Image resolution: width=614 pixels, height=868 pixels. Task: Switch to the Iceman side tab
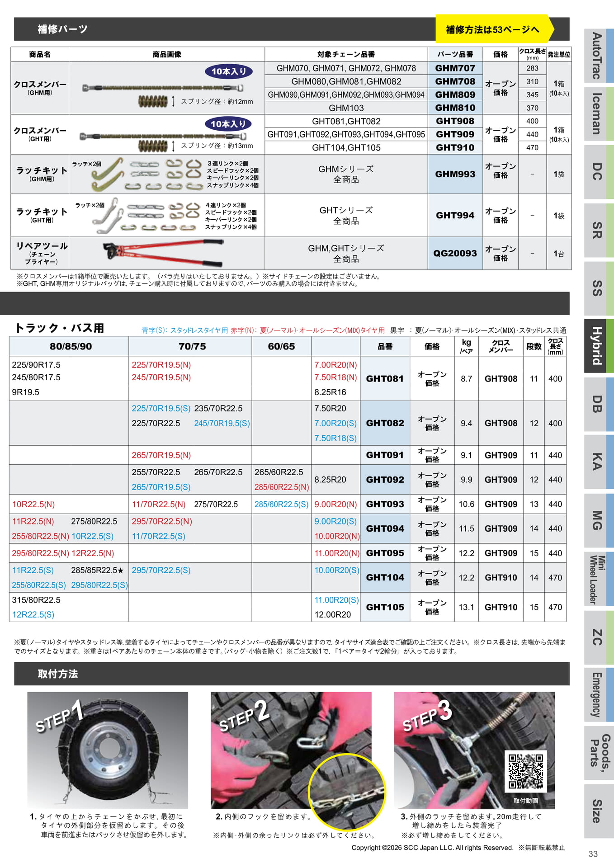(599, 114)
